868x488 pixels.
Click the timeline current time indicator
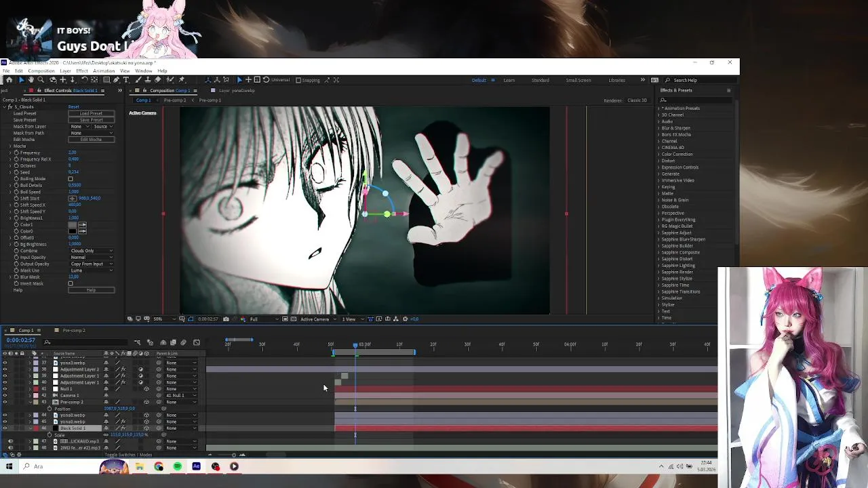click(x=355, y=345)
